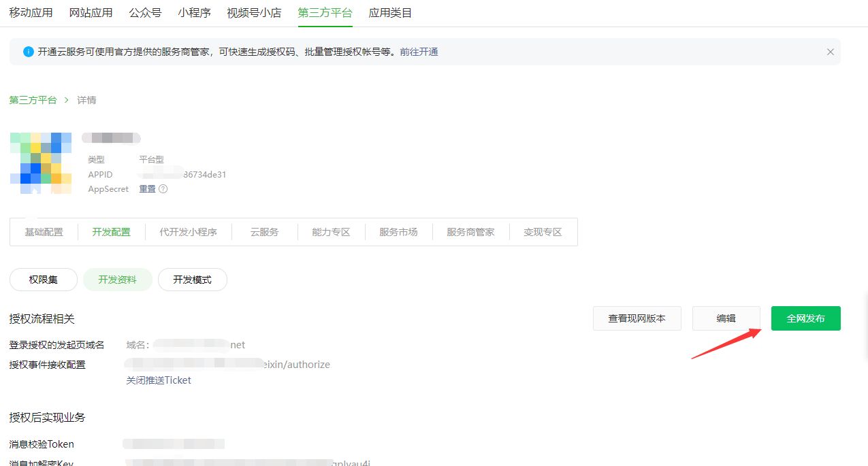Click the platform avatar thumbnail
The height and width of the screenshot is (466, 868).
click(41, 163)
